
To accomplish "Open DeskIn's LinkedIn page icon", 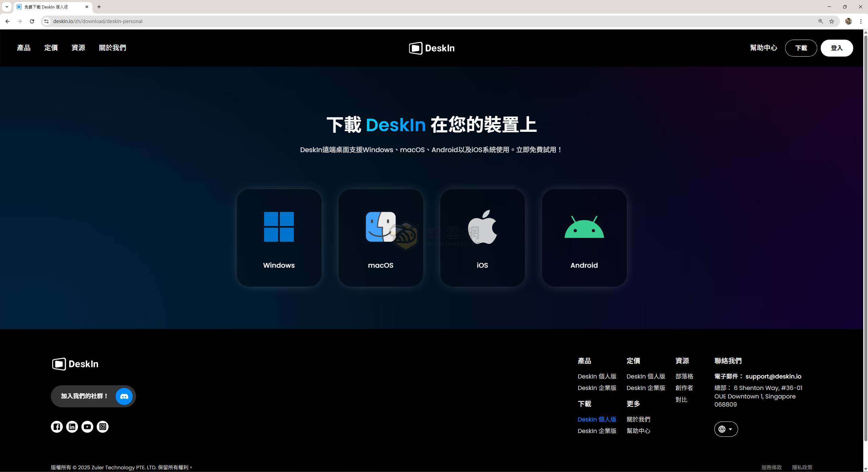I will [x=72, y=427].
